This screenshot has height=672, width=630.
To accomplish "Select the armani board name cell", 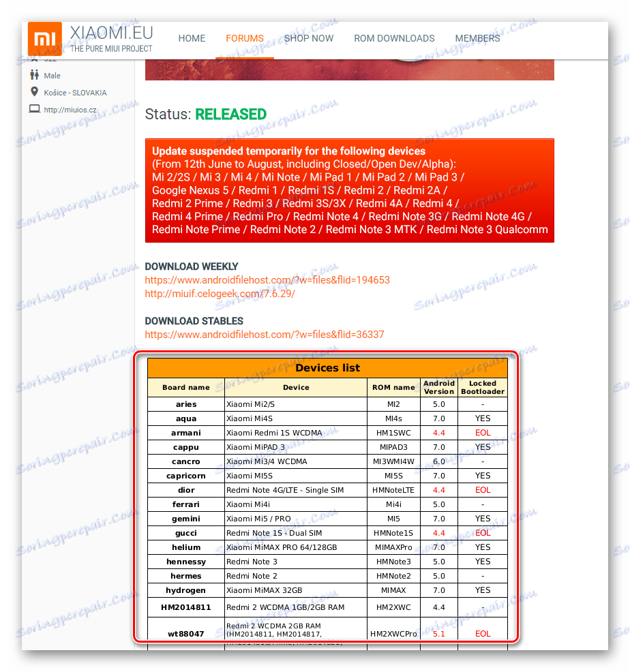I will [x=185, y=433].
